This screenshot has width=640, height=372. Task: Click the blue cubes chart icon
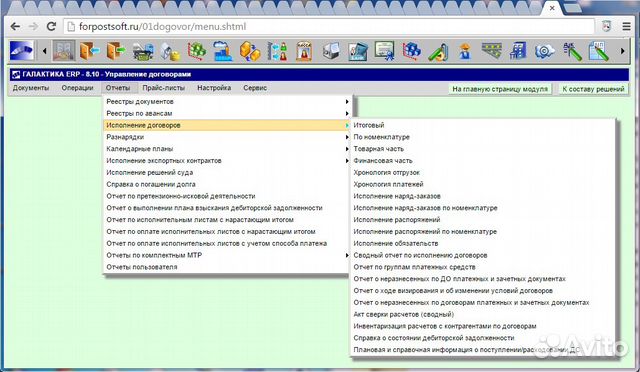tap(411, 51)
